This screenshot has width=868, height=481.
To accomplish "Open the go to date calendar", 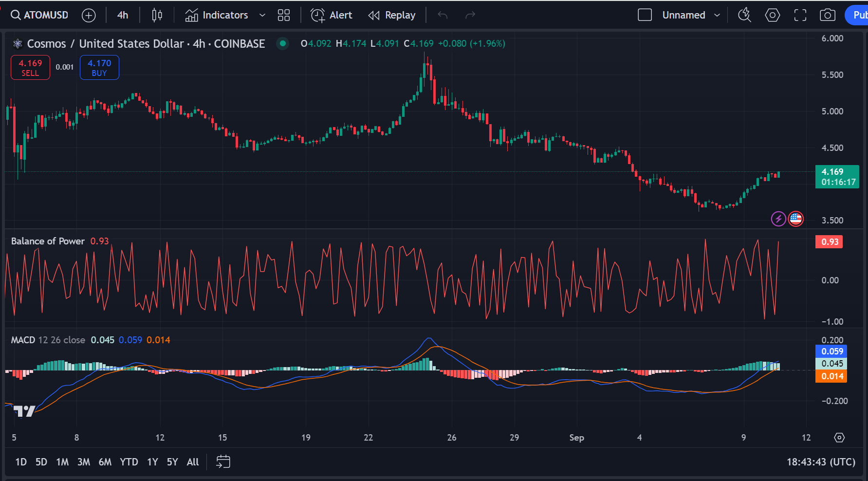I will [x=223, y=462].
